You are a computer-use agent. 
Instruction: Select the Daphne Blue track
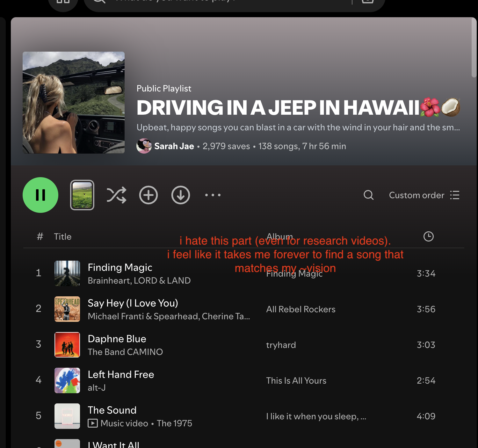[x=117, y=339]
